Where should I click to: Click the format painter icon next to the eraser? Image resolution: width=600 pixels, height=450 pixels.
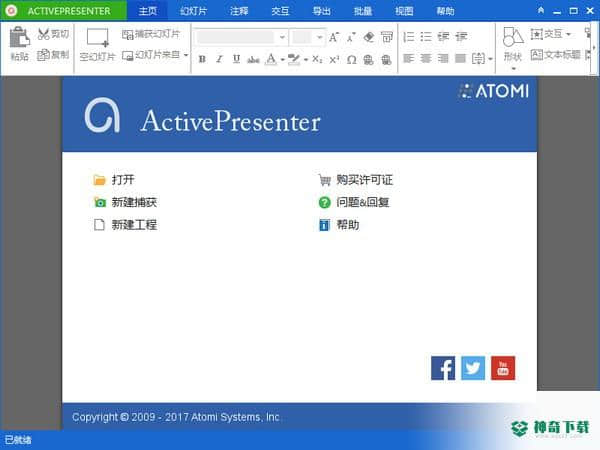387,37
